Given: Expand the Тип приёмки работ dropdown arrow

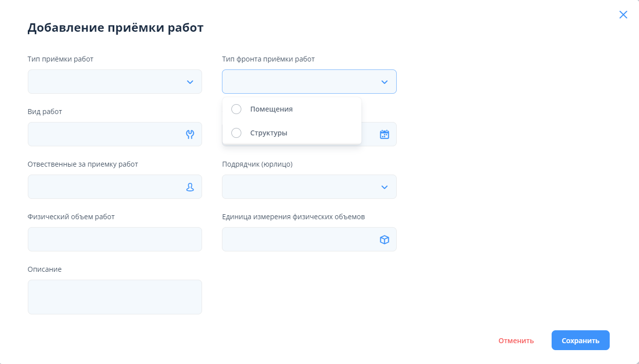Looking at the screenshot, I should click(190, 82).
